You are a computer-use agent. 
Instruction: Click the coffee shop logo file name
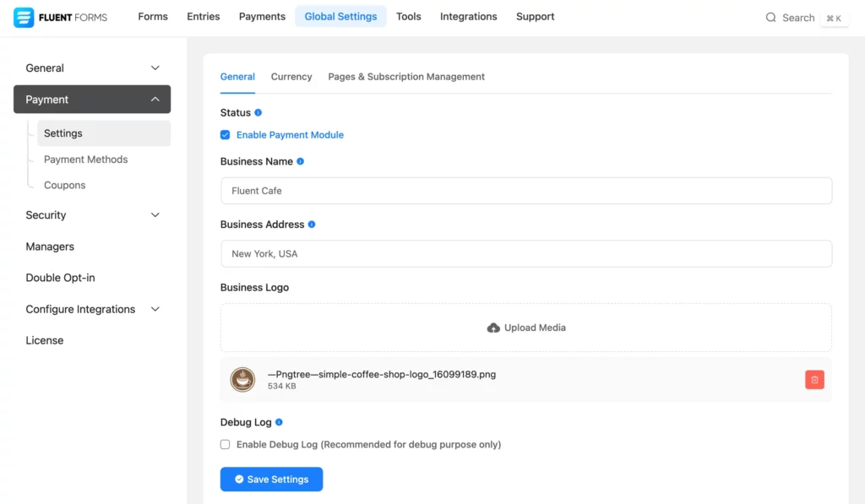click(x=382, y=375)
